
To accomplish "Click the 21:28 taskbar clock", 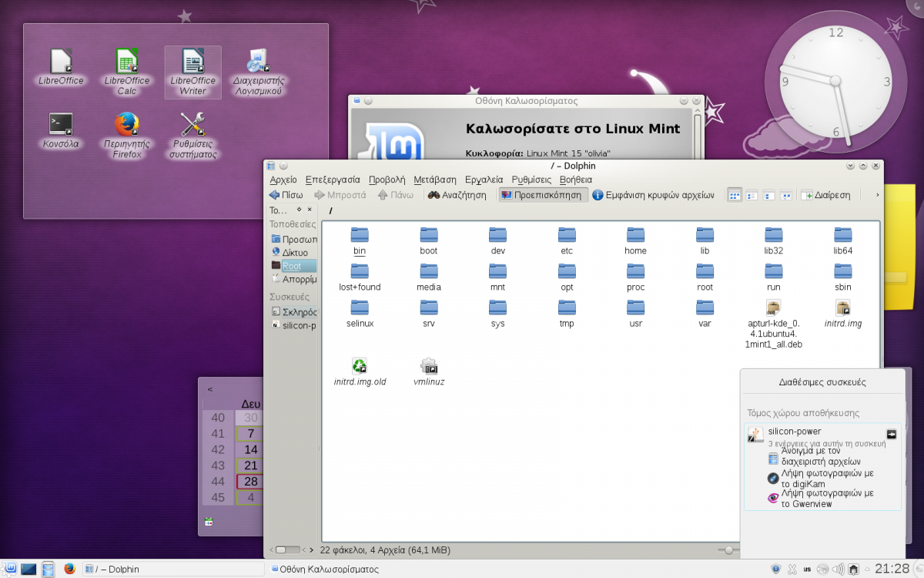I will tap(892, 569).
